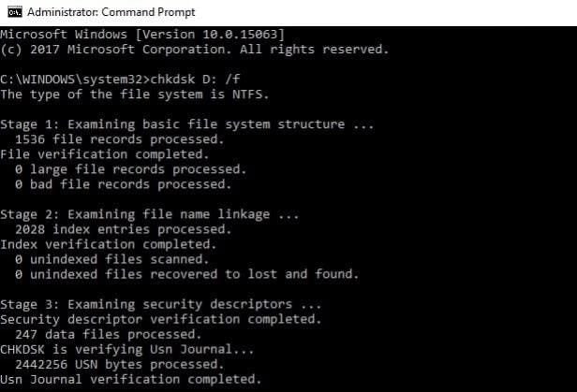Click the 'chkdsk D: /f' command text
The height and width of the screenshot is (392, 577).
click(x=195, y=79)
